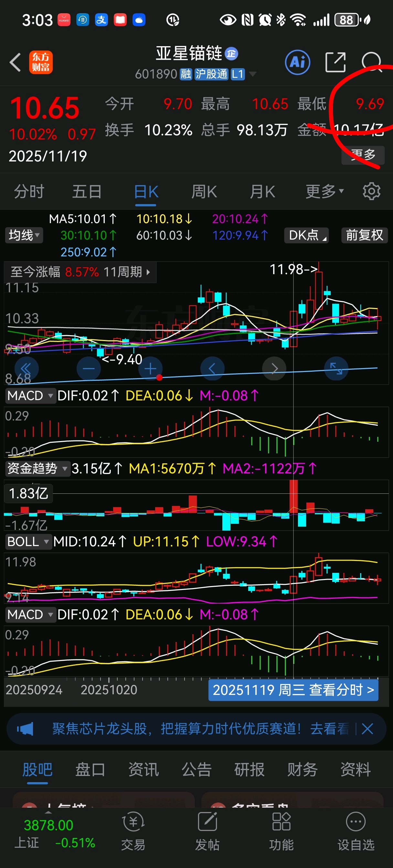The width and height of the screenshot is (393, 868).
Task: Open the search magnifier icon
Action: tap(372, 62)
